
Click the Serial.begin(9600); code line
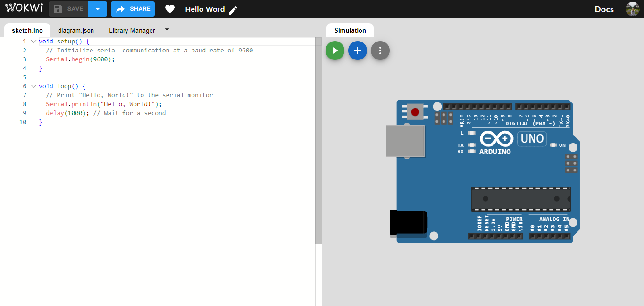tap(80, 59)
